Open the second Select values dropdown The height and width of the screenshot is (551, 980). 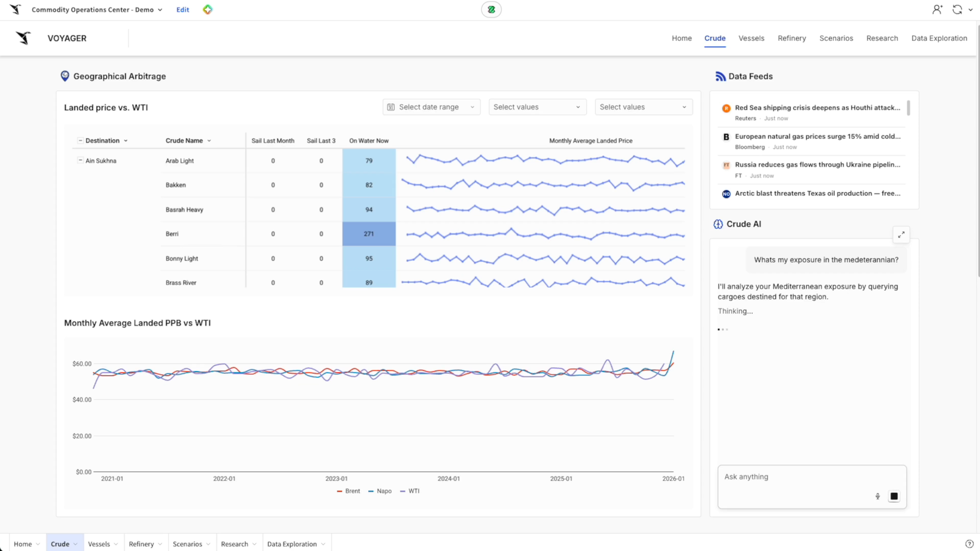click(x=644, y=107)
